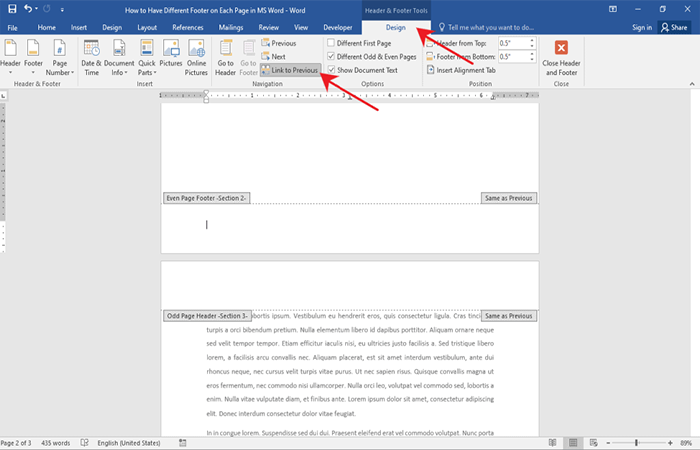The image size is (700, 450).
Task: Click Close Header and Footer button
Action: 561,60
